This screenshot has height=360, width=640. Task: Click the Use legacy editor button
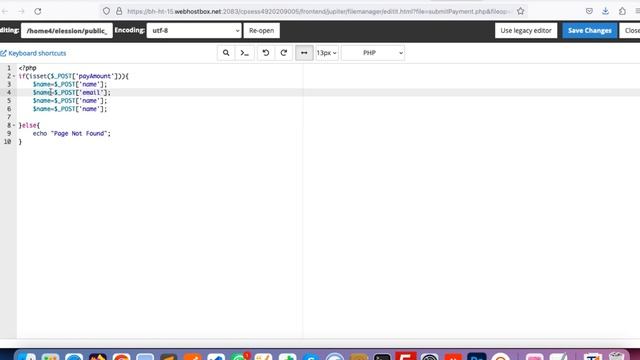click(x=526, y=31)
